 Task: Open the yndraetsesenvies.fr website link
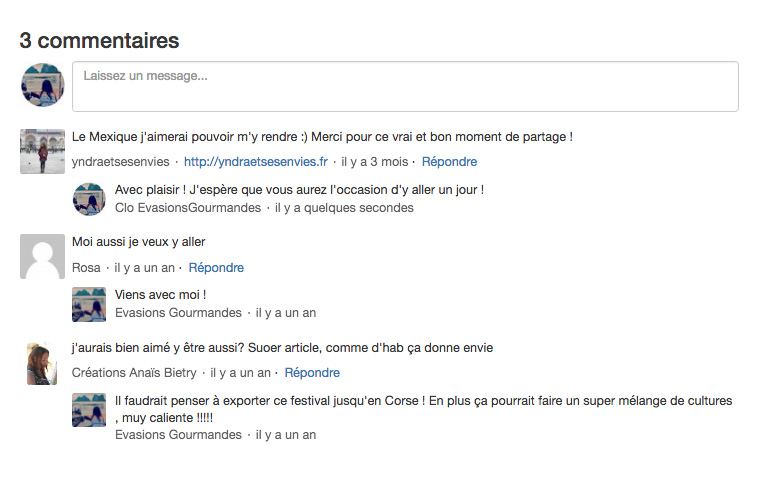coord(256,162)
